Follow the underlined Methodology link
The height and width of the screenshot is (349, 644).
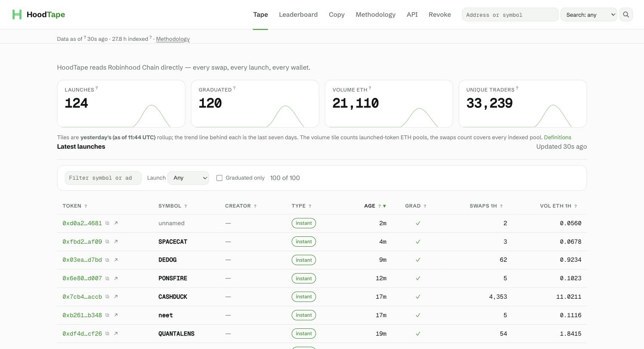pyautogui.click(x=173, y=39)
